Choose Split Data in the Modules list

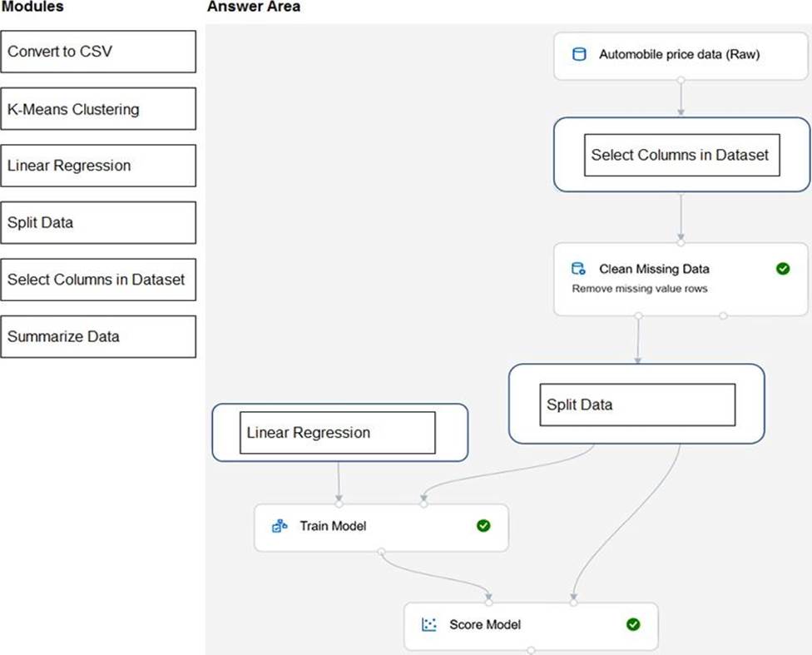pos(98,222)
